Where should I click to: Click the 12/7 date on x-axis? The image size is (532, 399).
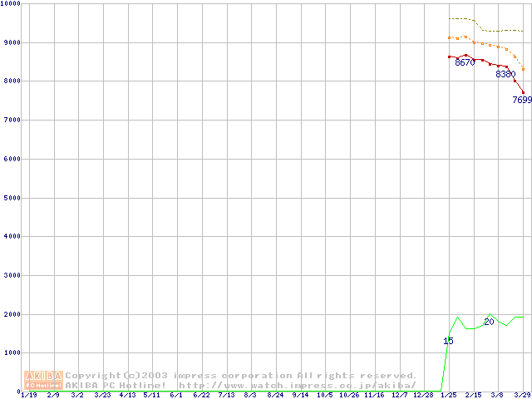(399, 396)
